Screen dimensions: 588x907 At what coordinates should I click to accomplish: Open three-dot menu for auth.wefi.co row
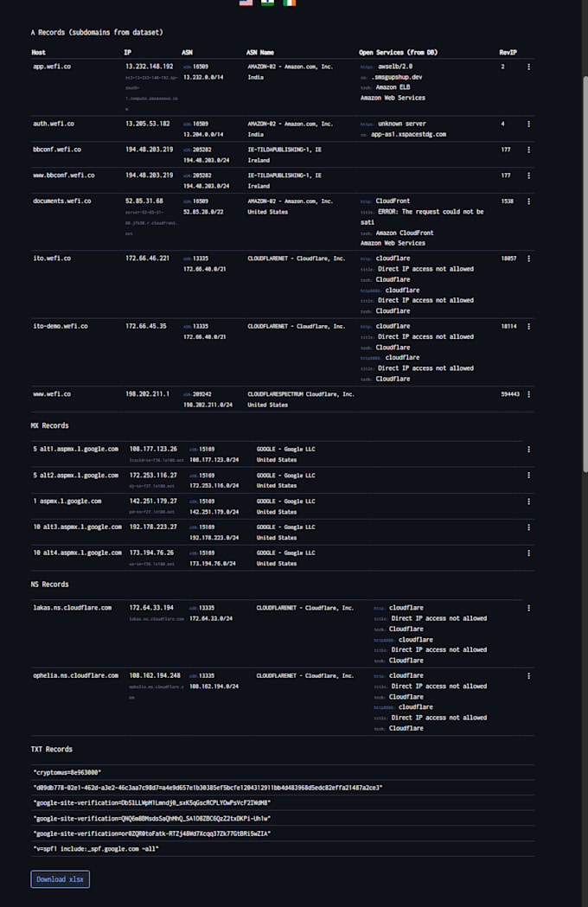[528, 125]
